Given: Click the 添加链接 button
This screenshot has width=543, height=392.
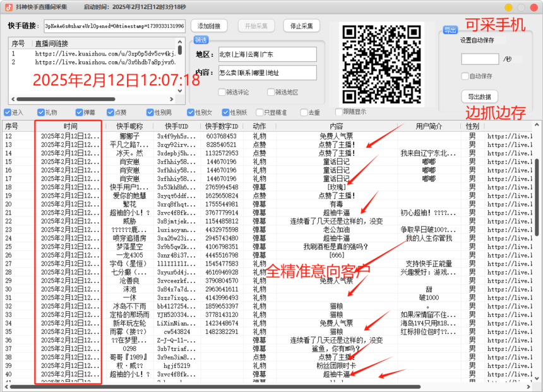Looking at the screenshot, I should pos(209,26).
